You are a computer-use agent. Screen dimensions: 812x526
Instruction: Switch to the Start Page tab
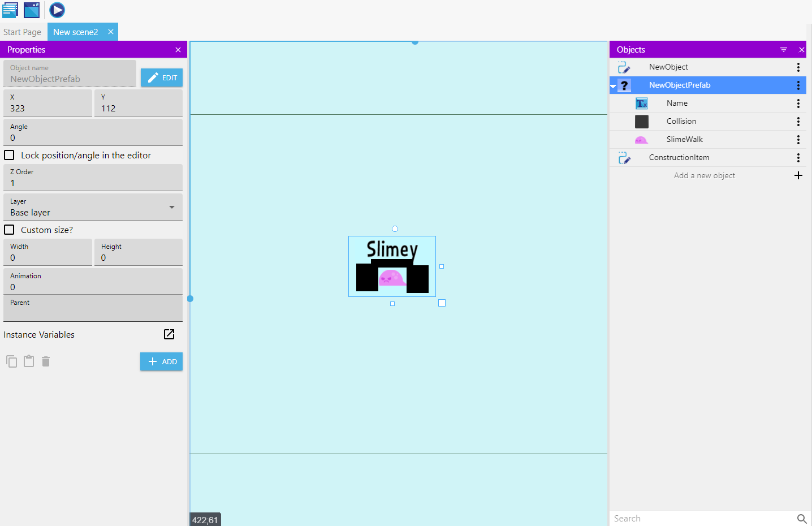22,32
